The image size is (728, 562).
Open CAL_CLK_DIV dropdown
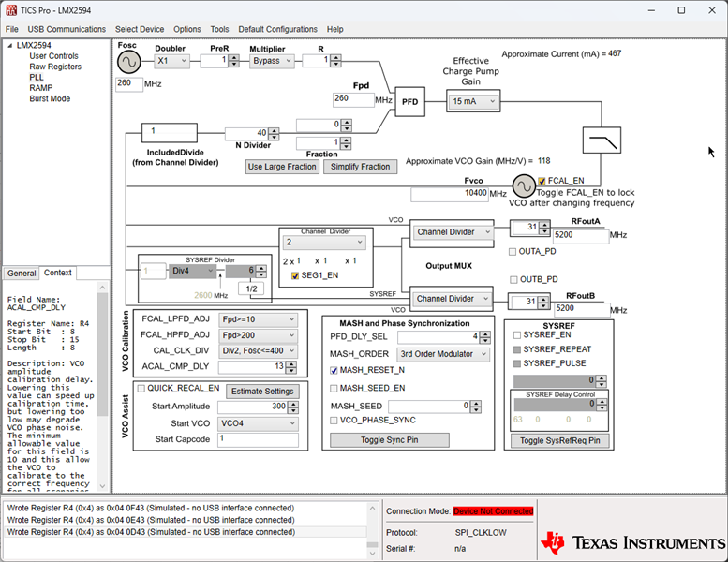[259, 351]
